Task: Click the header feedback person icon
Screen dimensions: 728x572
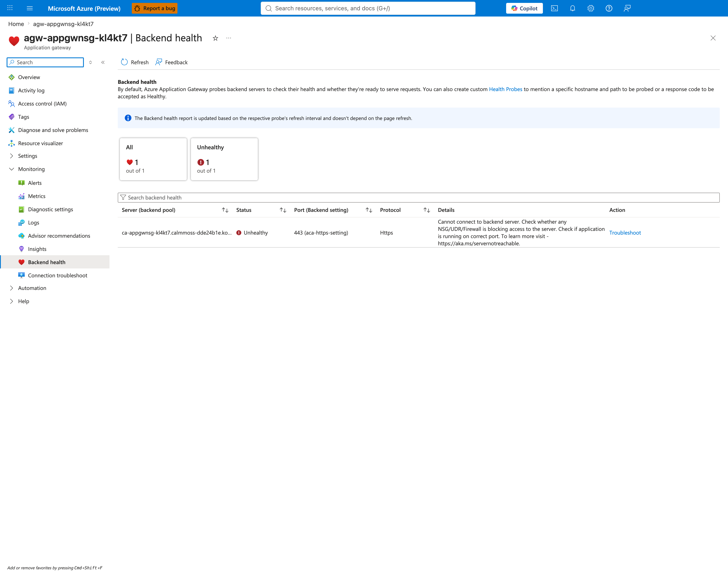Action: pos(627,8)
